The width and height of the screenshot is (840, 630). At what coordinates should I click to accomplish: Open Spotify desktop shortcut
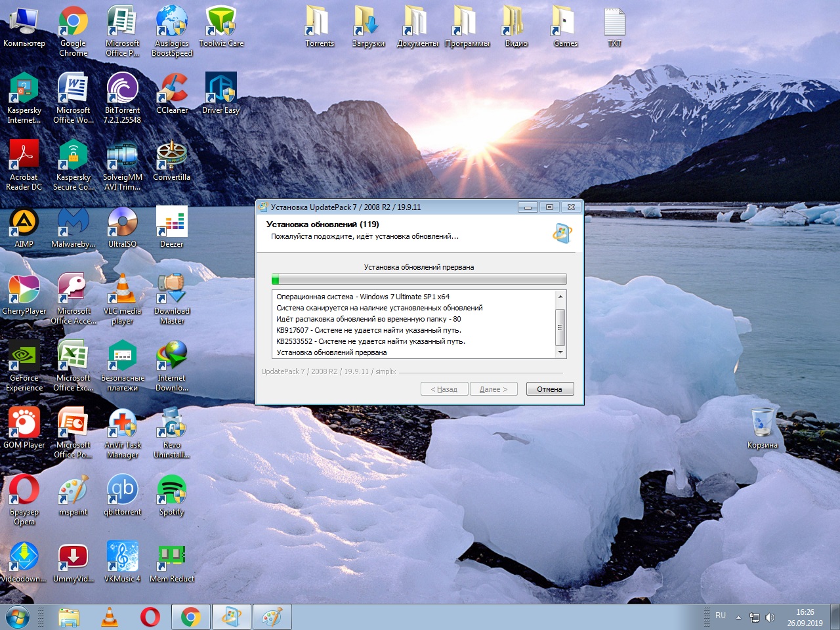point(172,496)
